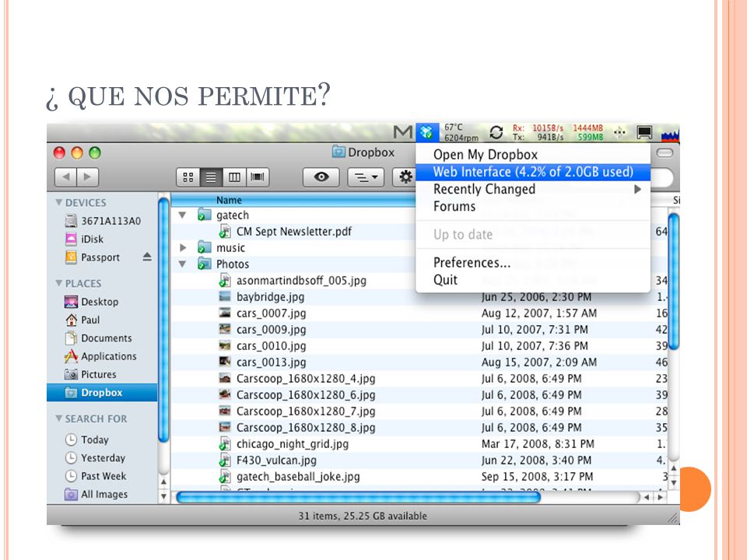747x560 pixels.
Task: Select Carscoop_1680x1280_6.jpg file
Action: pos(419,395)
